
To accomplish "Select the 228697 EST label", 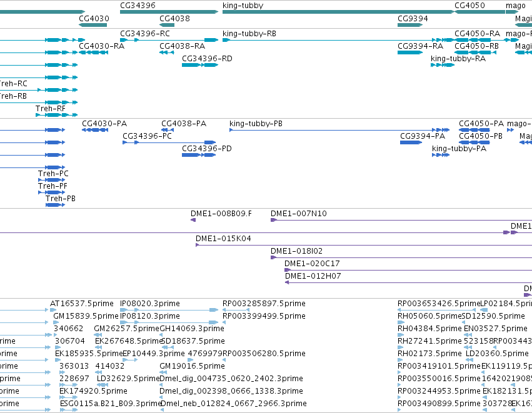I will tap(74, 379).
